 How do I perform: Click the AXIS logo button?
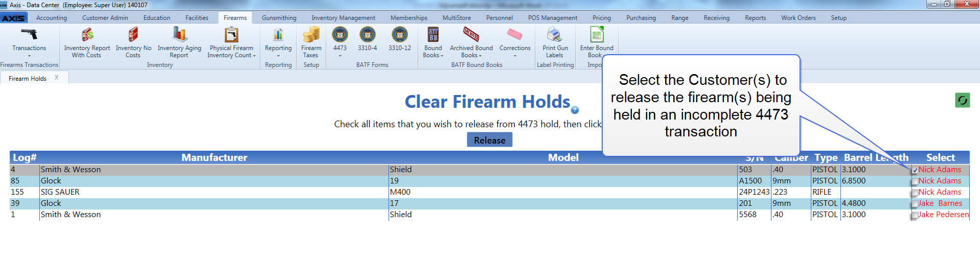coord(14,18)
